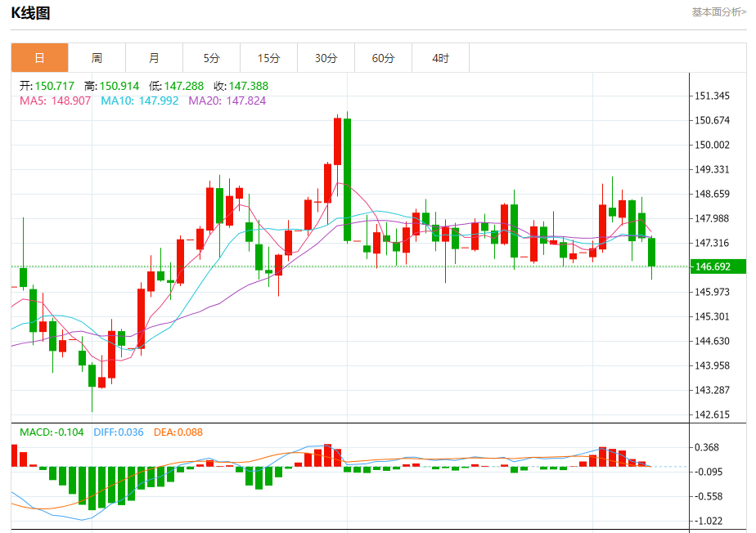The image size is (756, 533).
Task: Click the DEA:0.088 label
Action: 178,432
